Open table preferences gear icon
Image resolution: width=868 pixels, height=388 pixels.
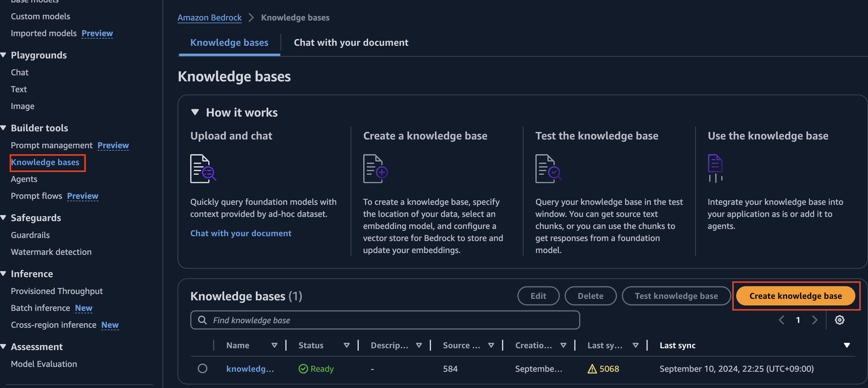point(839,320)
